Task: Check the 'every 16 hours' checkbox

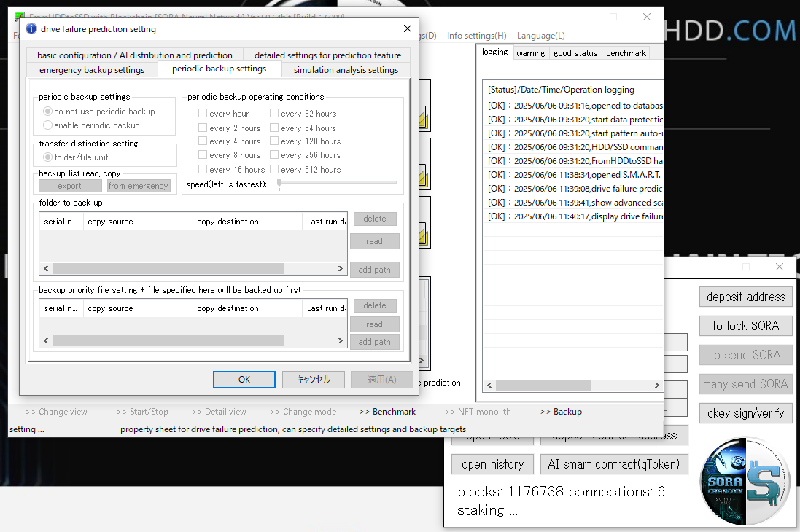Action: tap(203, 169)
